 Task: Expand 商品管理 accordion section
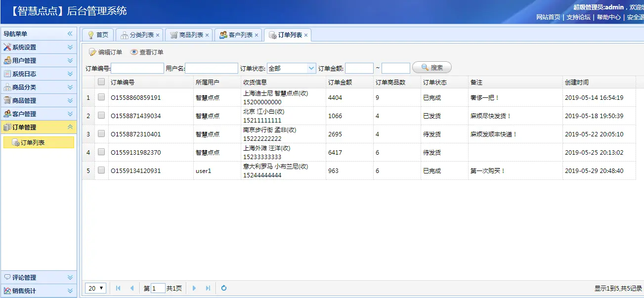[70, 101]
